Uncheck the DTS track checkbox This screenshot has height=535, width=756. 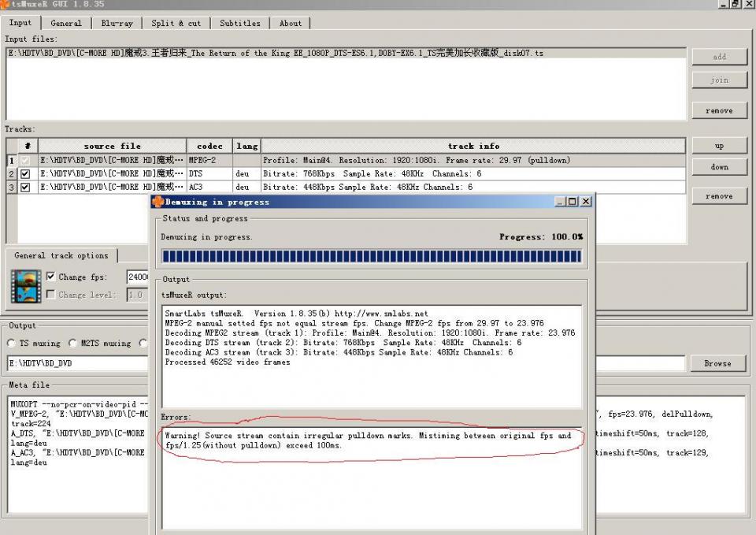(26, 174)
